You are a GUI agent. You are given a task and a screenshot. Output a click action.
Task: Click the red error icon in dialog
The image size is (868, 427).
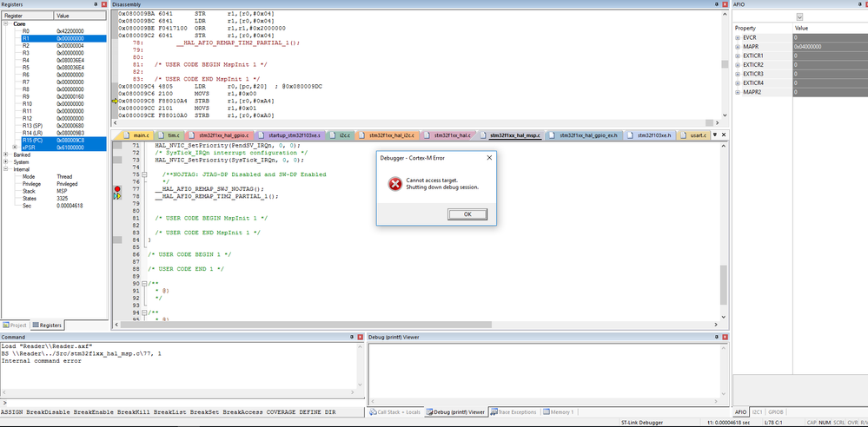click(394, 184)
